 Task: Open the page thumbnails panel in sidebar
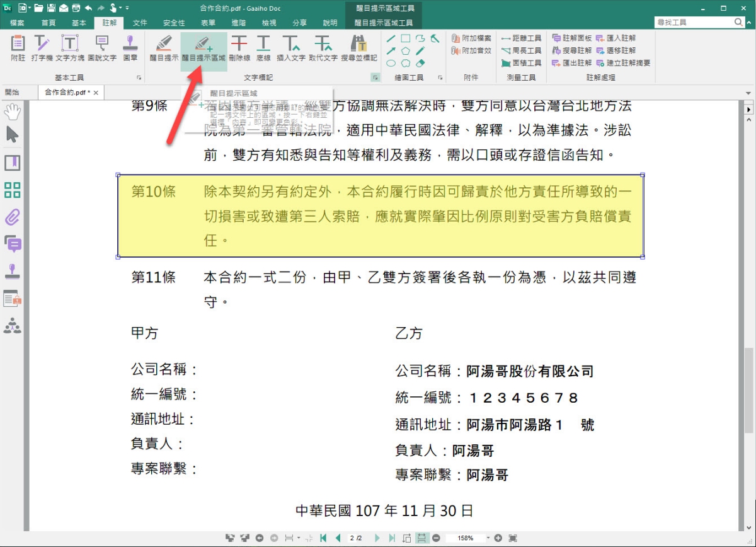(x=12, y=190)
